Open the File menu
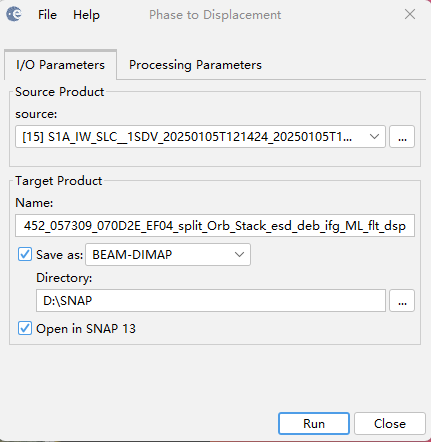431x442 pixels. click(x=47, y=15)
